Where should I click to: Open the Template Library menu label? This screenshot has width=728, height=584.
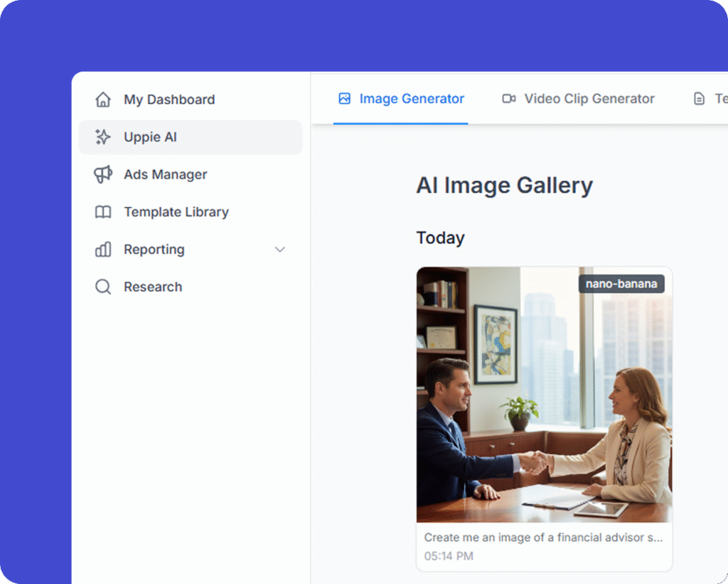(x=176, y=212)
